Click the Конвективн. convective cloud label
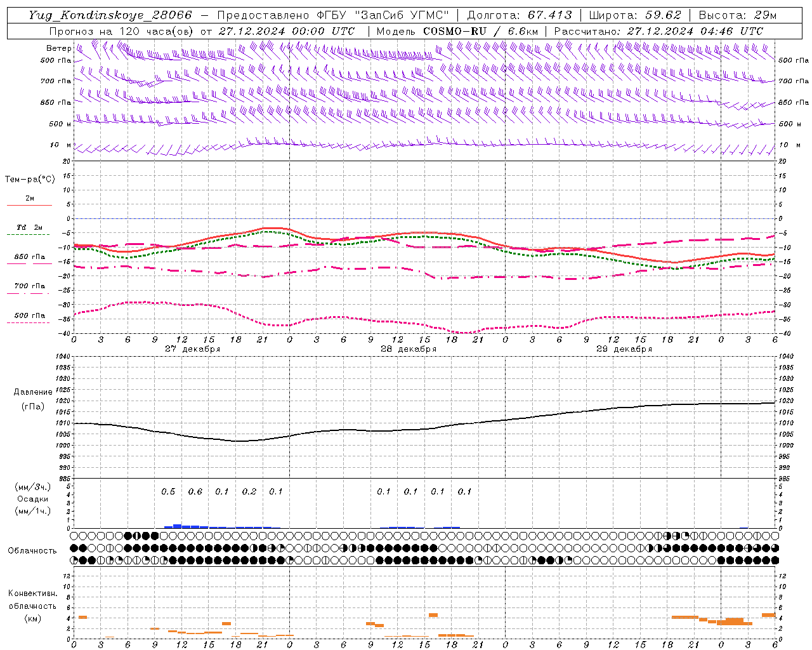Image resolution: width=812 pixels, height=650 pixels. (32, 594)
